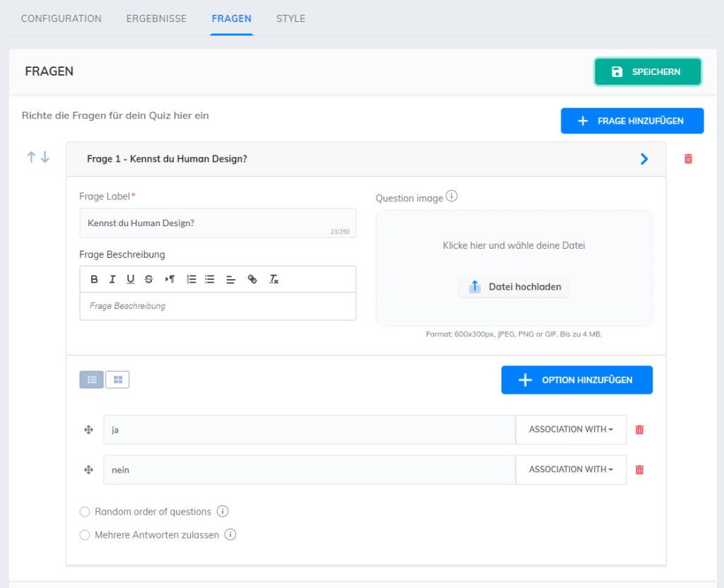Click the drag handle for 'ja' option
The height and width of the screenshot is (588, 724).
(x=88, y=430)
